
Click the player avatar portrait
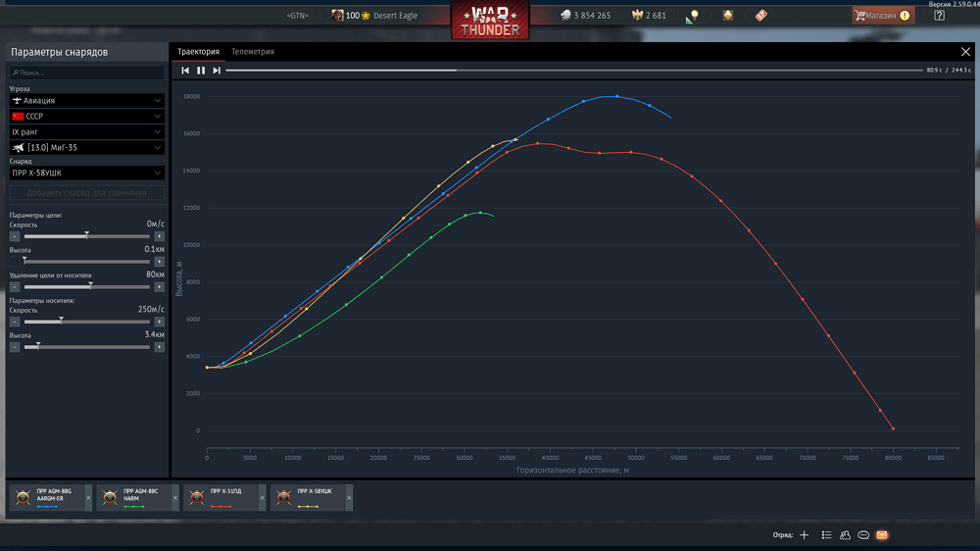point(337,15)
